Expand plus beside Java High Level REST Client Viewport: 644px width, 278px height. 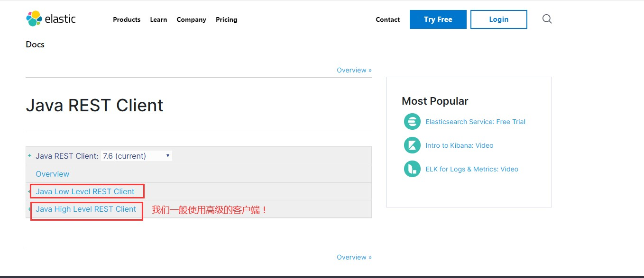point(29,209)
